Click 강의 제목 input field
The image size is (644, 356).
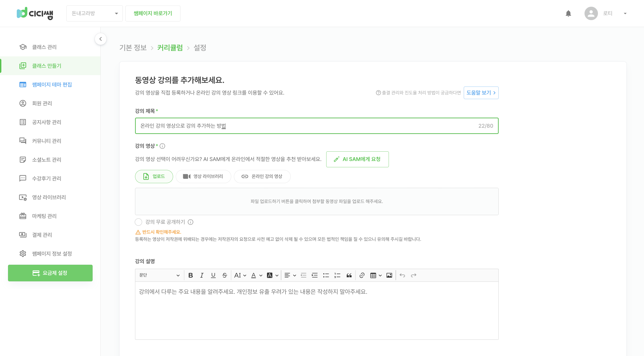(316, 126)
